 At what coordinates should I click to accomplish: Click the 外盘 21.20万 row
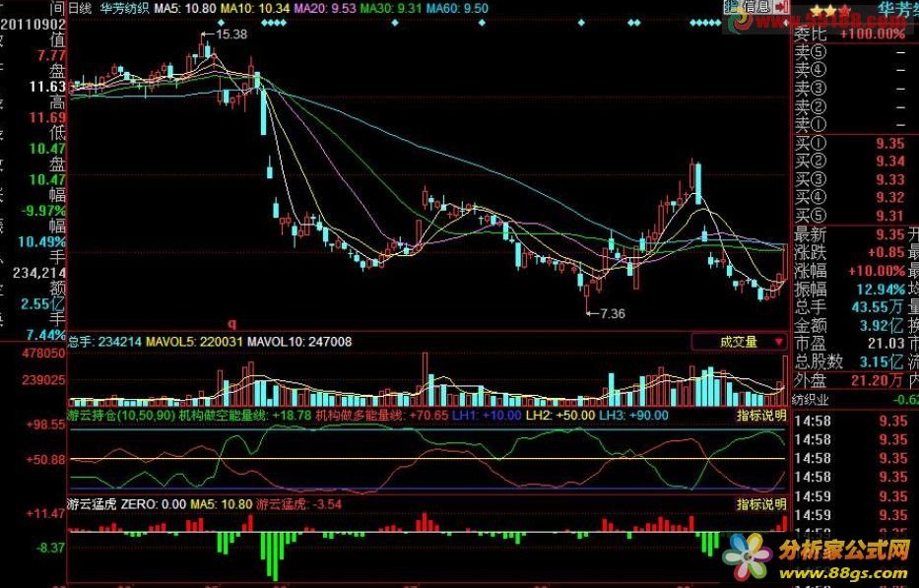[x=850, y=380]
